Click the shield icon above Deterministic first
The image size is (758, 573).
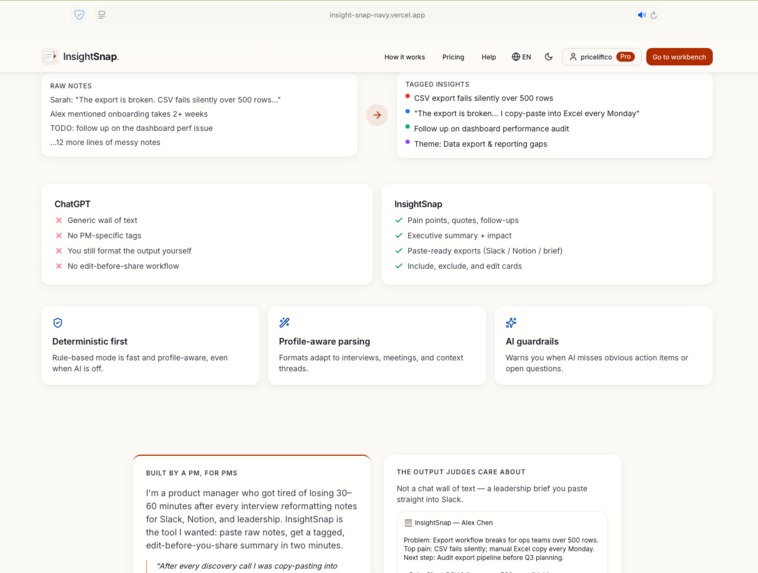[58, 323]
